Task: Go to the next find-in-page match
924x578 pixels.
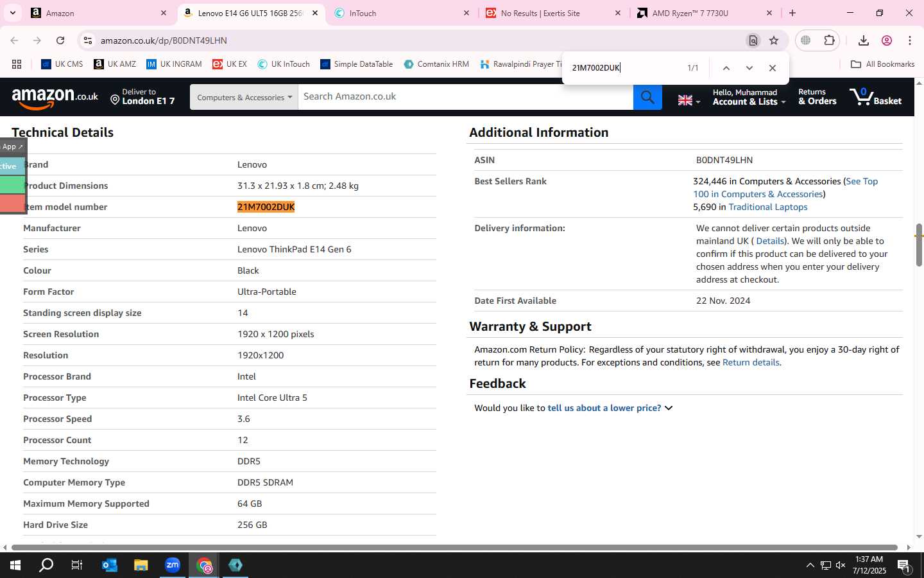Action: (x=749, y=68)
